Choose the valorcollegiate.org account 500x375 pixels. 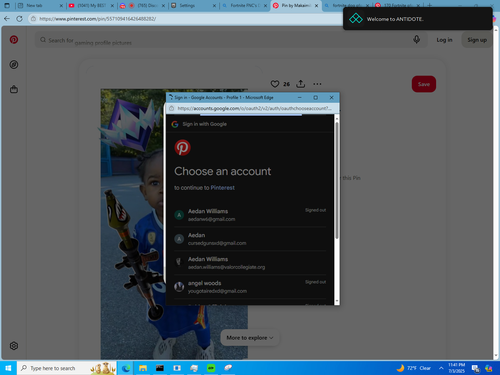[x=250, y=263]
